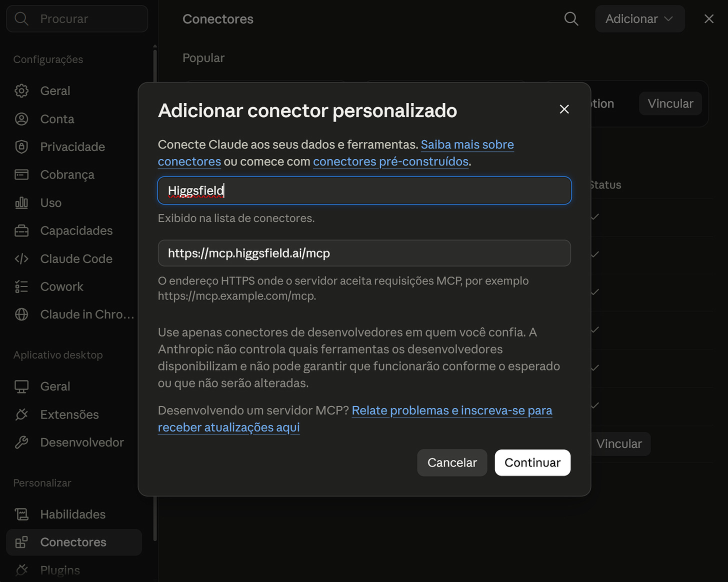This screenshot has width=728, height=582.
Task: Click the 'Adicionar conector personalizado' dialog title
Action: pos(307,110)
